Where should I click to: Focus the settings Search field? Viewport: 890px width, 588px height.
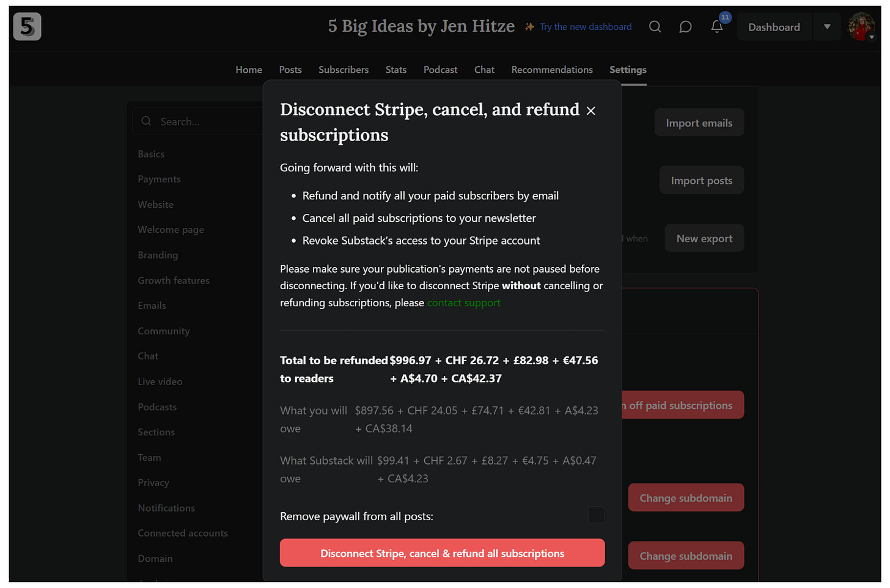click(x=199, y=122)
